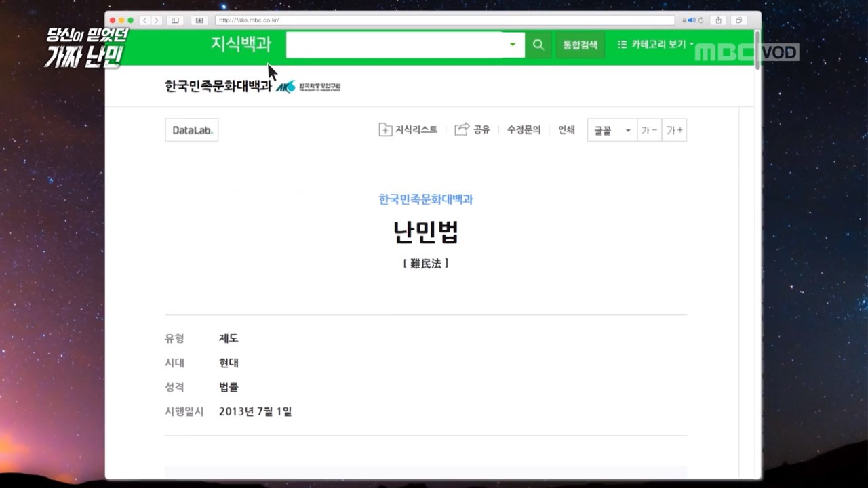Click the Reader view button beside address bar
This screenshot has width=868, height=488.
[x=199, y=20]
